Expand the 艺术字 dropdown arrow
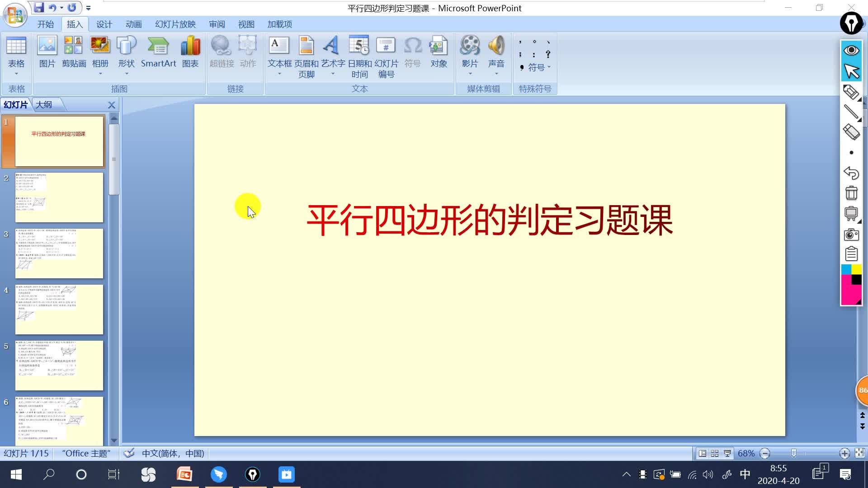Image resolution: width=868 pixels, height=488 pixels. tap(333, 74)
